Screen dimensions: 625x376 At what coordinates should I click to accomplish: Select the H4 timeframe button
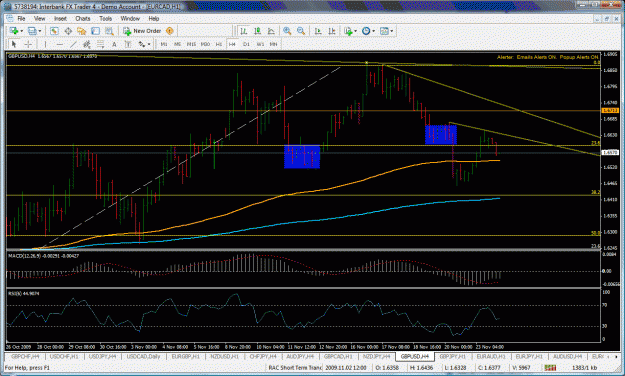(x=232, y=44)
